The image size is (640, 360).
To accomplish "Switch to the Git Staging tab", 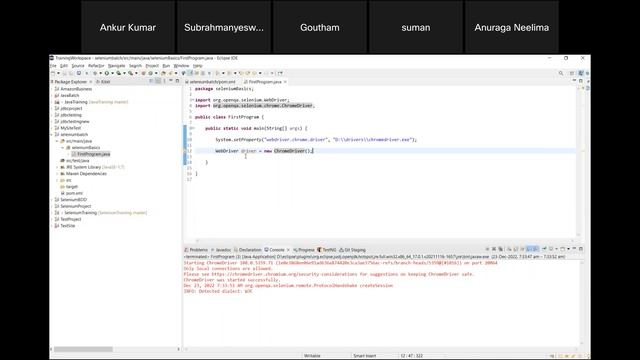I will [x=353, y=250].
